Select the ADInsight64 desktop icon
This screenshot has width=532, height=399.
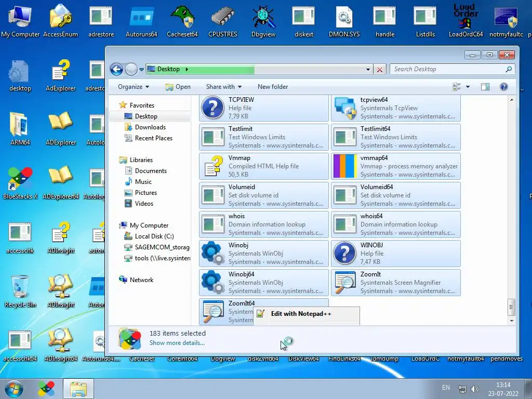60,345
